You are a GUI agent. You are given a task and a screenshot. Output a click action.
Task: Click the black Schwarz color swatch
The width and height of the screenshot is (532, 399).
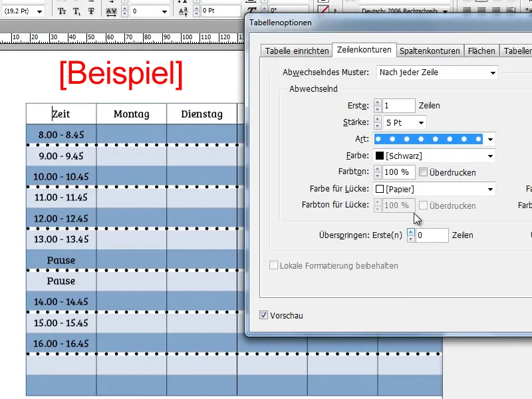click(380, 156)
